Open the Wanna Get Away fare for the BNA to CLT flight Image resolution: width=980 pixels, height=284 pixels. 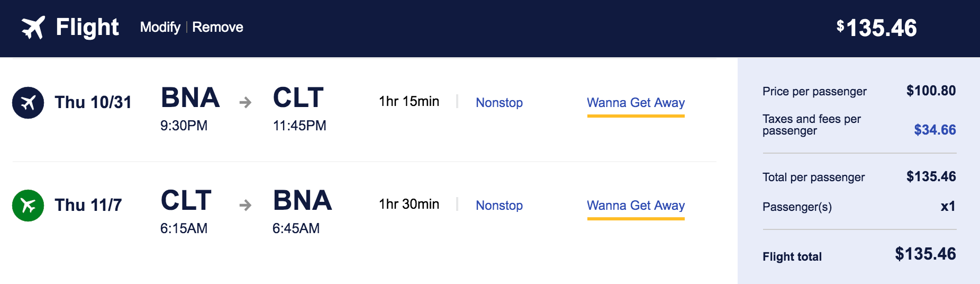636,102
